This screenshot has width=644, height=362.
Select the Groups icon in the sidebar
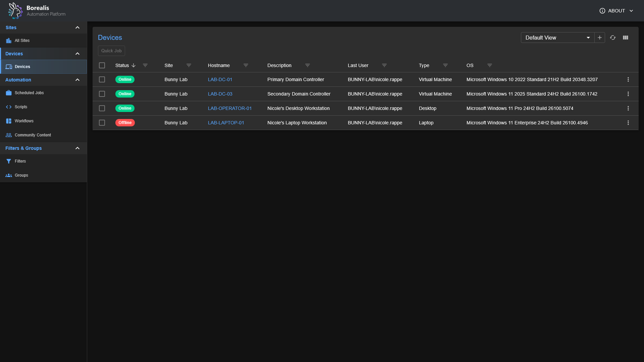point(9,175)
